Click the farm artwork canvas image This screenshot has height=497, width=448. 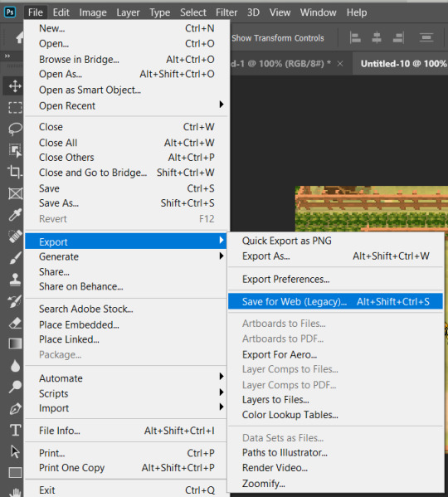point(372,208)
